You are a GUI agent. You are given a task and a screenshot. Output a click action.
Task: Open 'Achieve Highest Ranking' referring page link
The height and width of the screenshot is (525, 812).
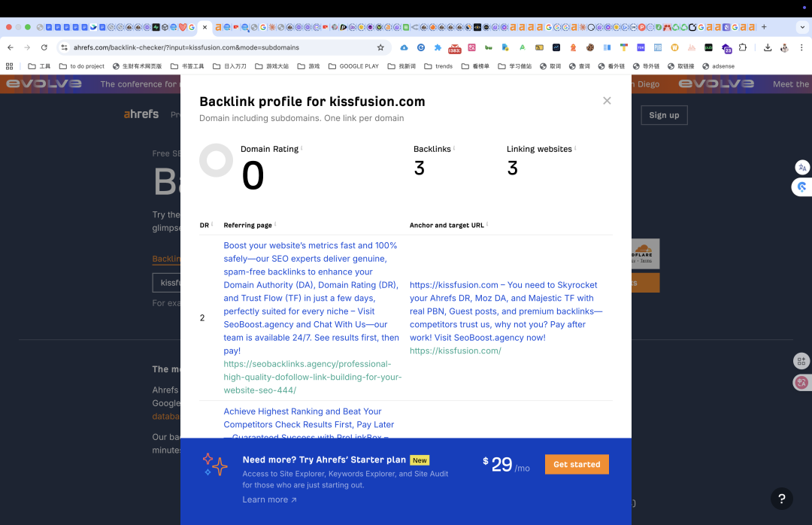[x=309, y=423]
